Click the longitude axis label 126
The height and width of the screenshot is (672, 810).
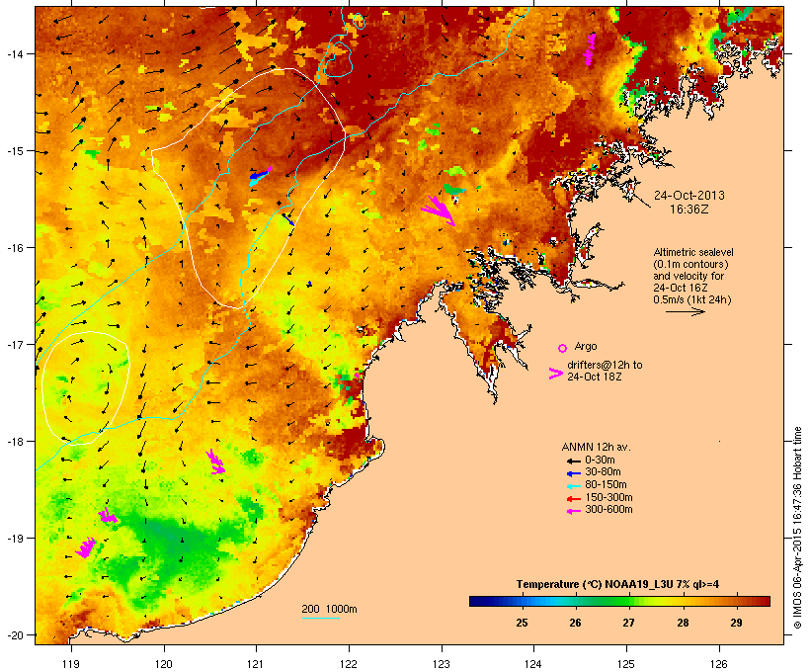[719, 664]
